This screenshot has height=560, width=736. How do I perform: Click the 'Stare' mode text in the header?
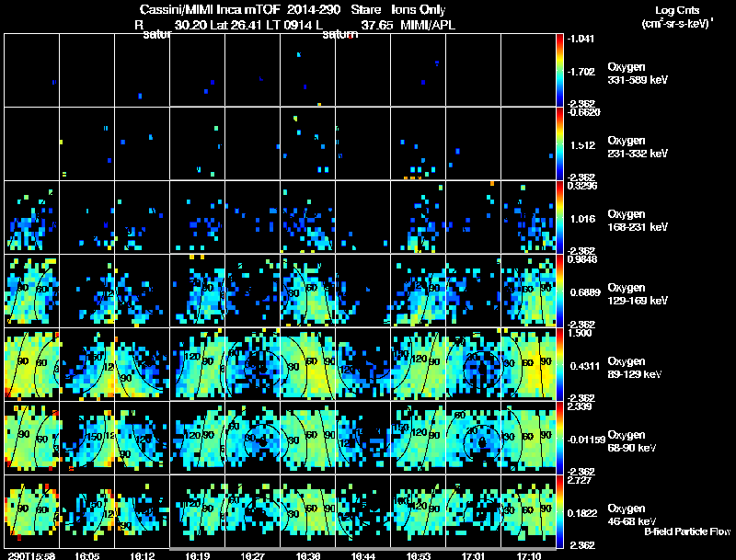(x=365, y=10)
